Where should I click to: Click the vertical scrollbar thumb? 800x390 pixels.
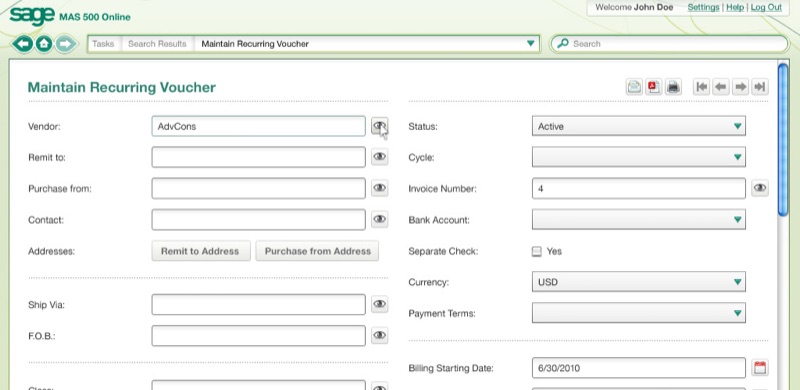[783, 140]
